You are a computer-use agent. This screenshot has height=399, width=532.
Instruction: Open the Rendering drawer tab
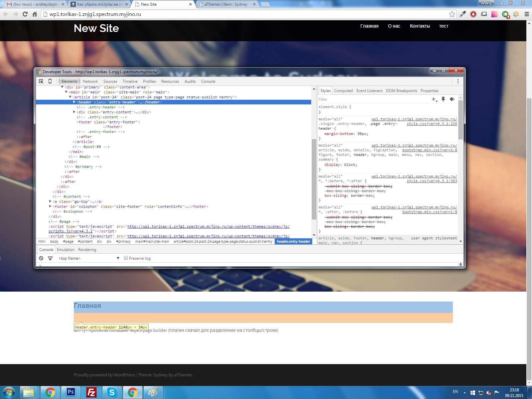point(87,250)
